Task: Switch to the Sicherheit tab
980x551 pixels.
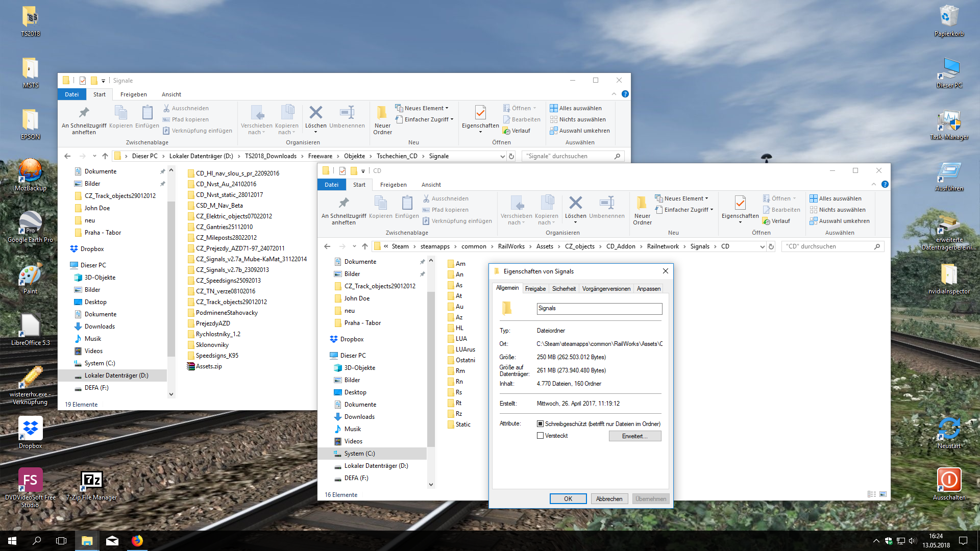Action: coord(563,289)
